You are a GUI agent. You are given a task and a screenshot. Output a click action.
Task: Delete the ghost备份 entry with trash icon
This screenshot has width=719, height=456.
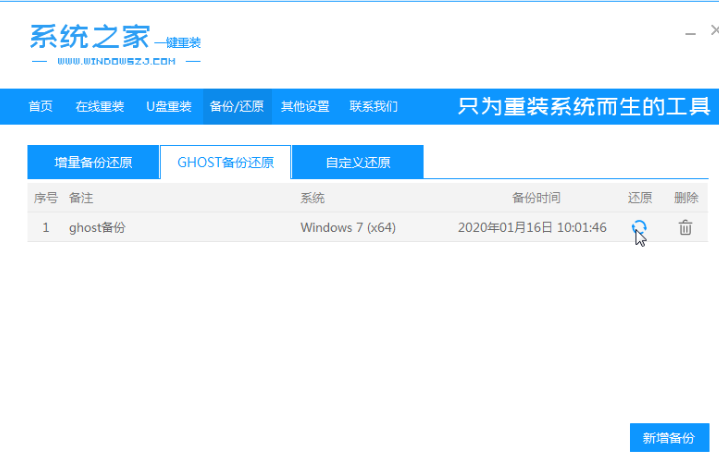(x=685, y=228)
